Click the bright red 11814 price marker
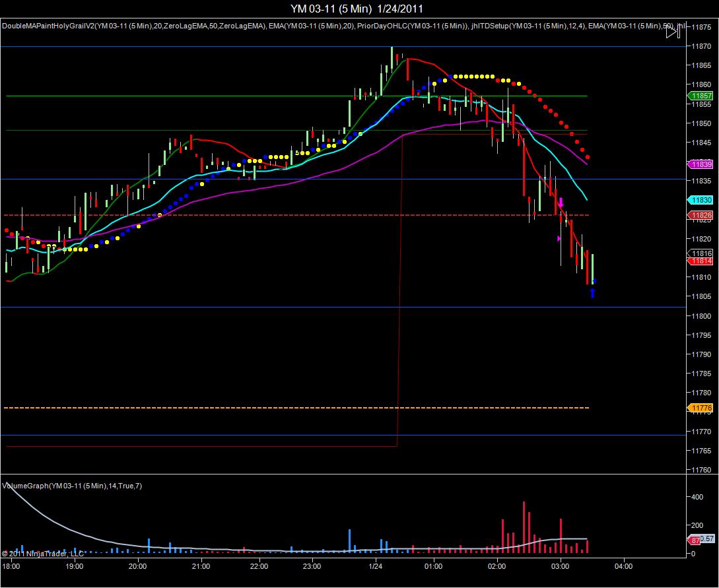 701,261
